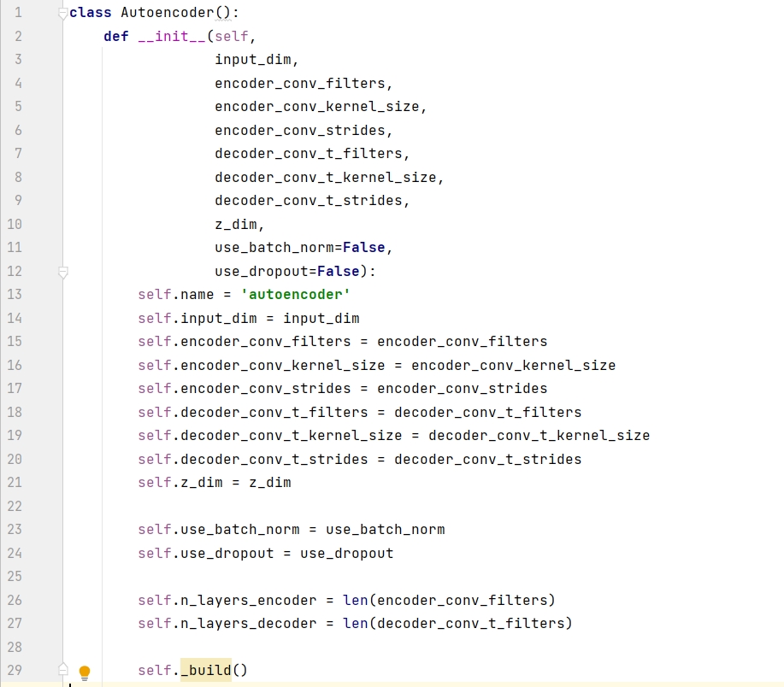Click the class name Autoencoder
The height and width of the screenshot is (687, 784).
click(167, 12)
